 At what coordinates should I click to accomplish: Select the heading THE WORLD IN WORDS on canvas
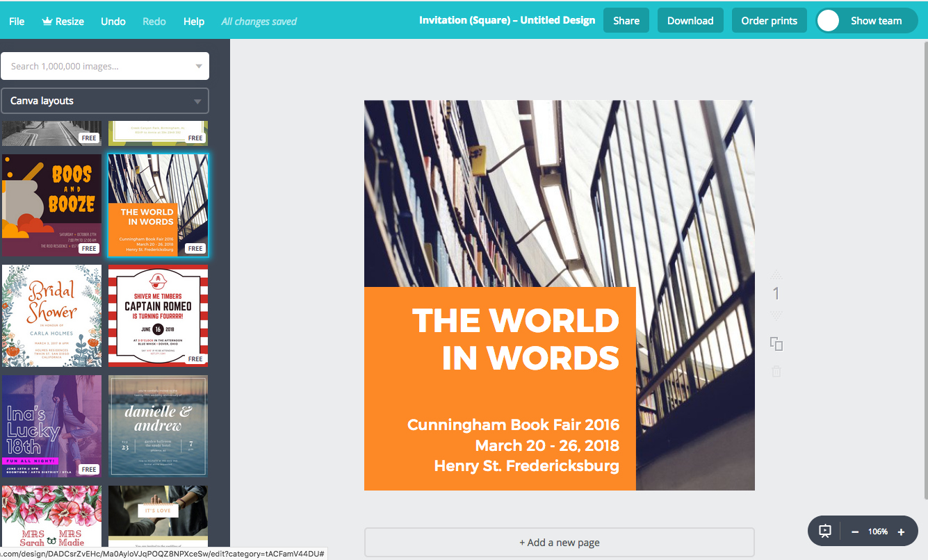pos(515,339)
